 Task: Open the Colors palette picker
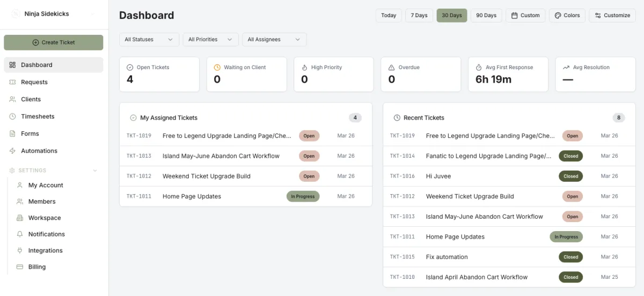tap(567, 15)
